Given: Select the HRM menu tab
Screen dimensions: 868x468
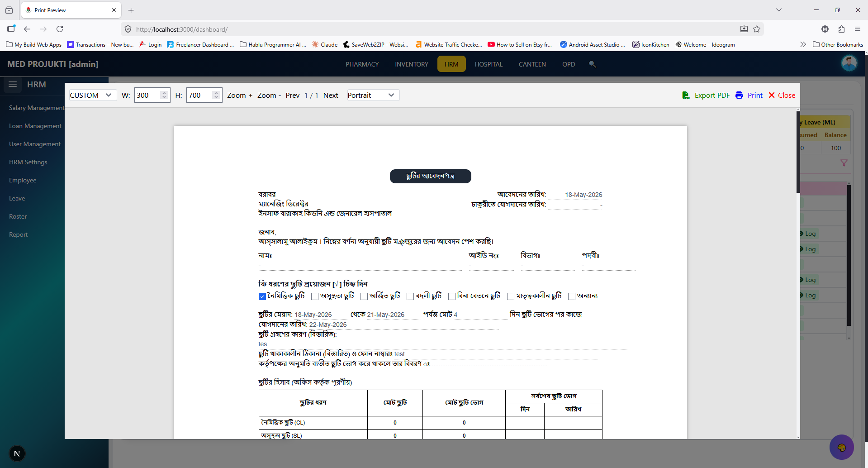Looking at the screenshot, I should (x=451, y=64).
